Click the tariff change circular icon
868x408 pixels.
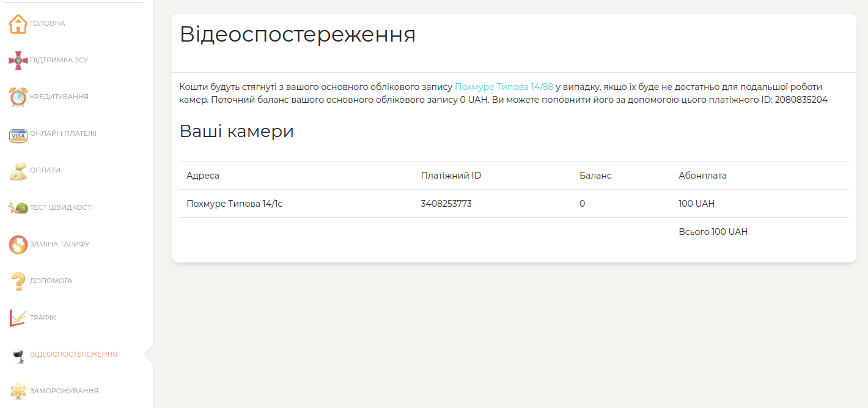tap(18, 245)
